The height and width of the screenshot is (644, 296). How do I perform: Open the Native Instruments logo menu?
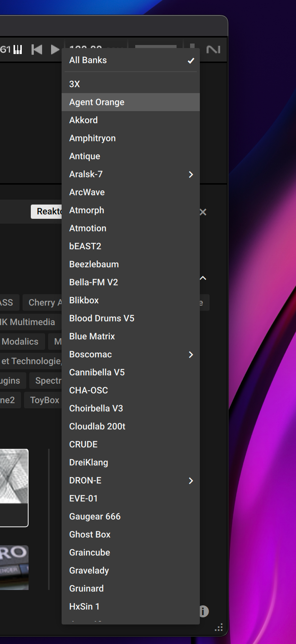213,50
